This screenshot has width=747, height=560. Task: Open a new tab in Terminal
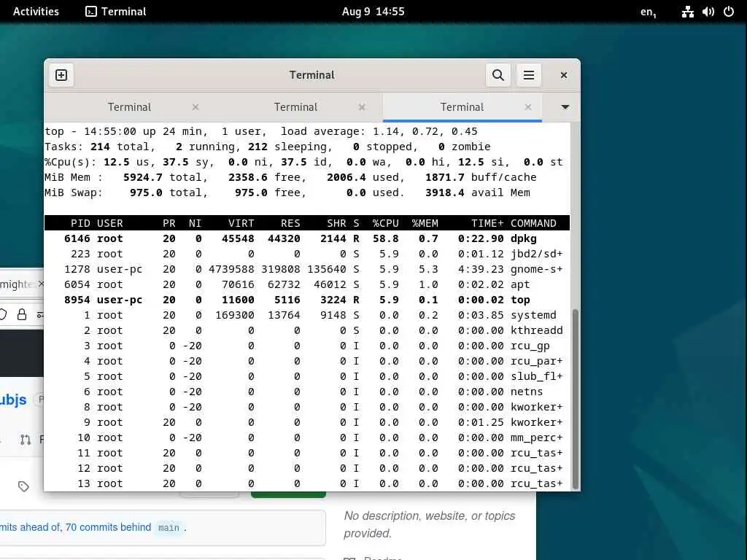coord(61,75)
